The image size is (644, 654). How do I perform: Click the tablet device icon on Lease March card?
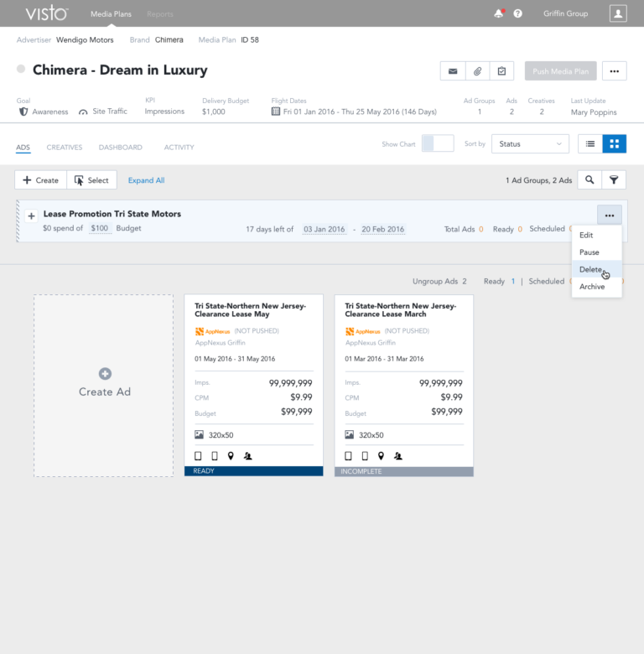[x=348, y=456]
